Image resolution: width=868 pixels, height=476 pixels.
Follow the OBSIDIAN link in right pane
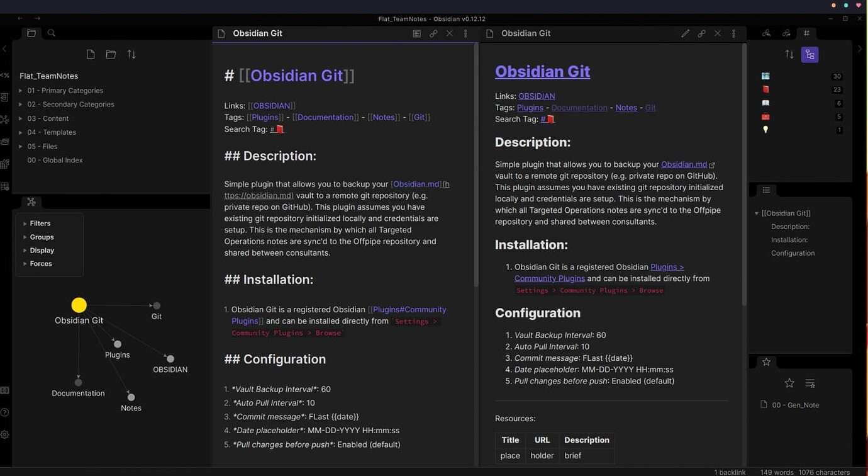tap(537, 96)
